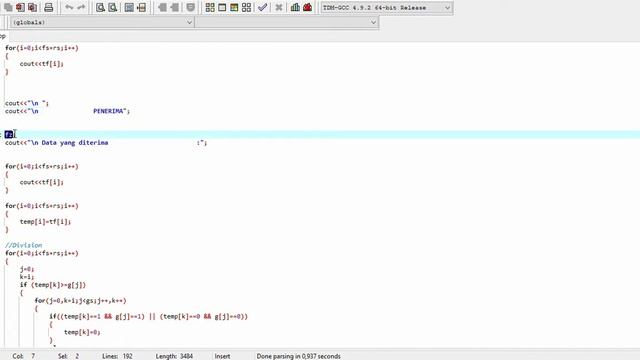640x360 pixels.
Task: Click the long 'if((temp[k]==1 && g[j]==1)' condition
Action: [x=148, y=316]
